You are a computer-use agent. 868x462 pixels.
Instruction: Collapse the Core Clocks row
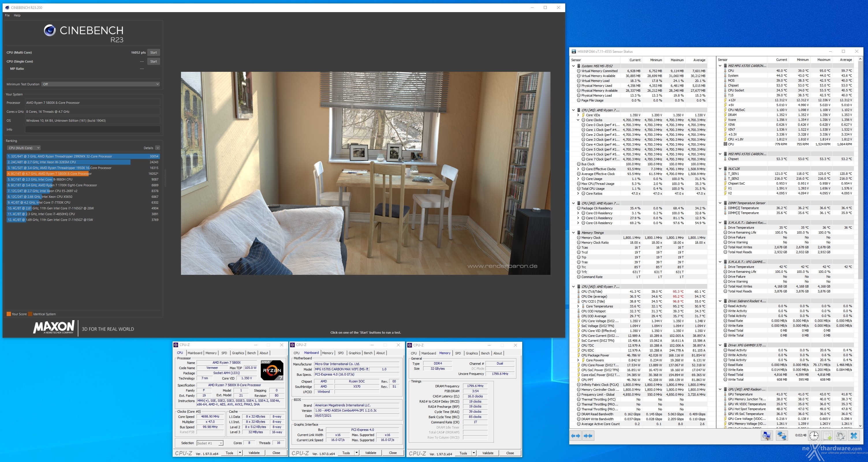[x=578, y=120]
